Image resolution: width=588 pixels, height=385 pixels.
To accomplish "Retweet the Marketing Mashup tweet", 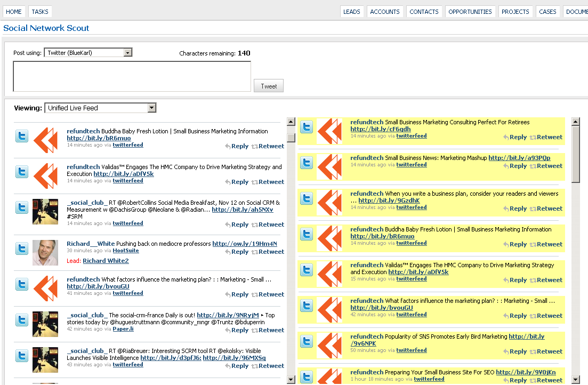I will 546,166.
